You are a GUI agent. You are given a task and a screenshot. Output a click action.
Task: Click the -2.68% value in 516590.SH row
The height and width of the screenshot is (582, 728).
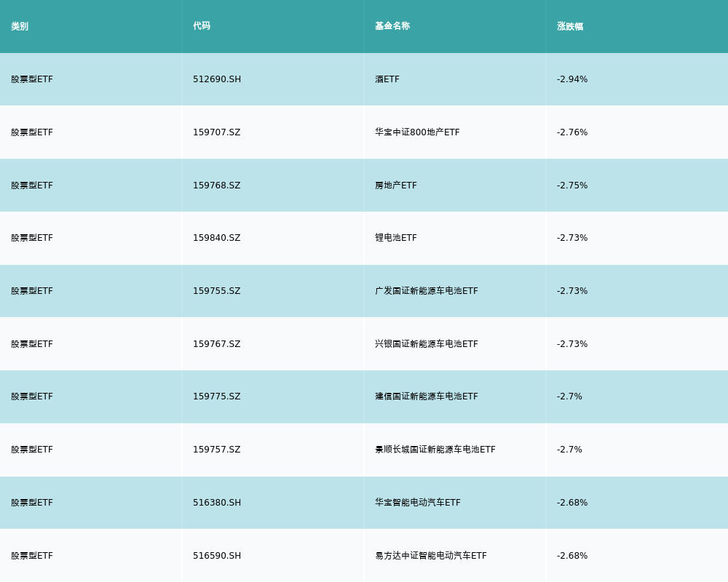point(572,556)
